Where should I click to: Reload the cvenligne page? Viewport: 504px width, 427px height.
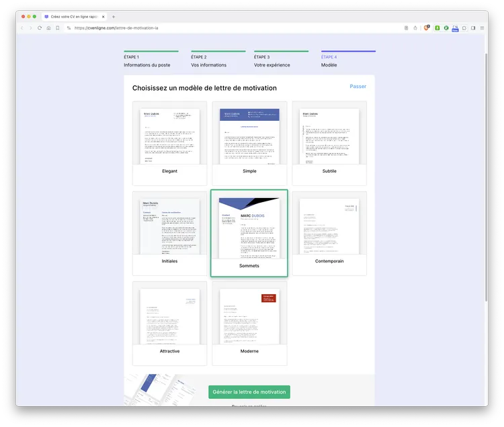pos(40,28)
